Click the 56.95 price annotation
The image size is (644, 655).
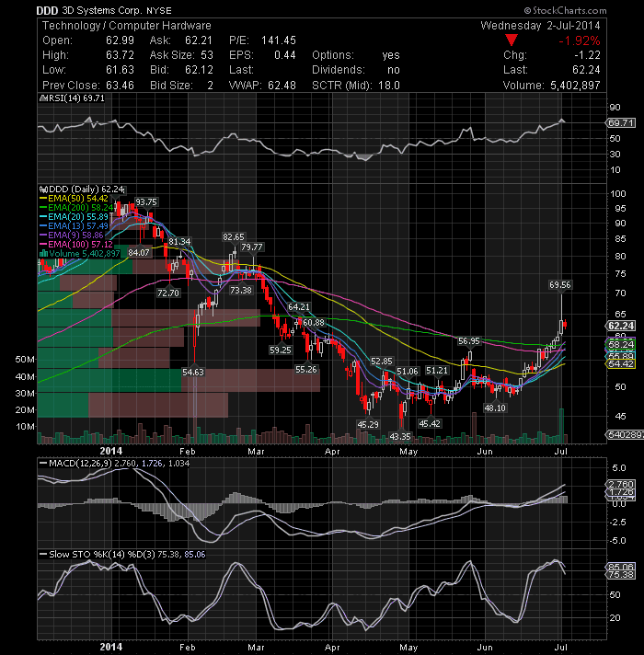(x=469, y=341)
